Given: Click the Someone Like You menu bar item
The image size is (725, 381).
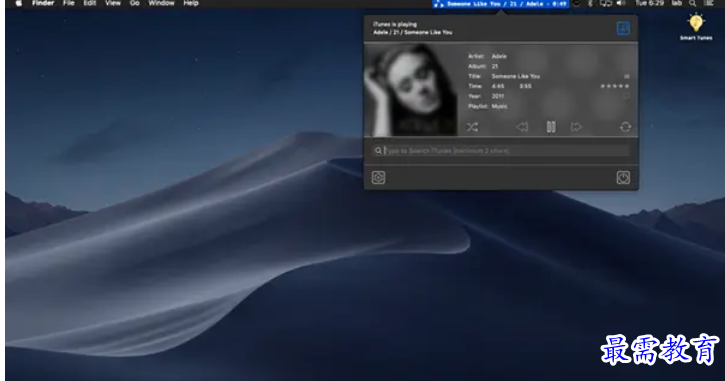Looking at the screenshot, I should tap(500, 4).
